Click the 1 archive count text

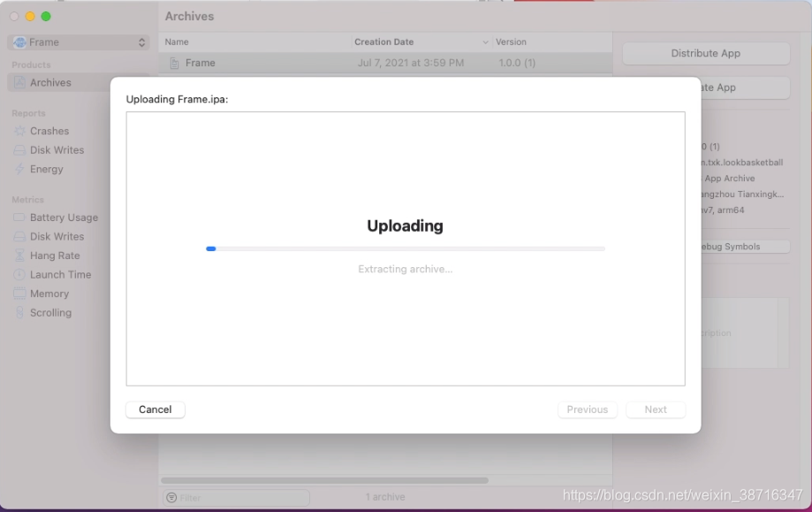tap(385, 497)
